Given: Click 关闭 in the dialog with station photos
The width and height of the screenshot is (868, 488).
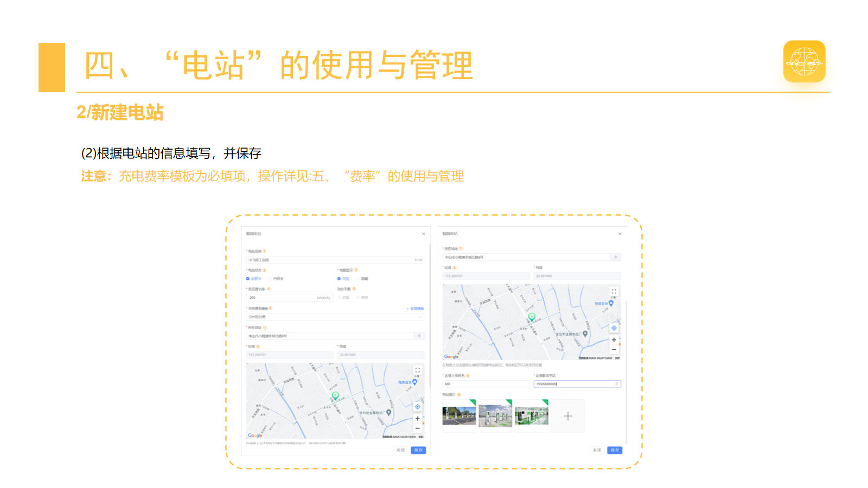Looking at the screenshot, I should click(x=597, y=450).
